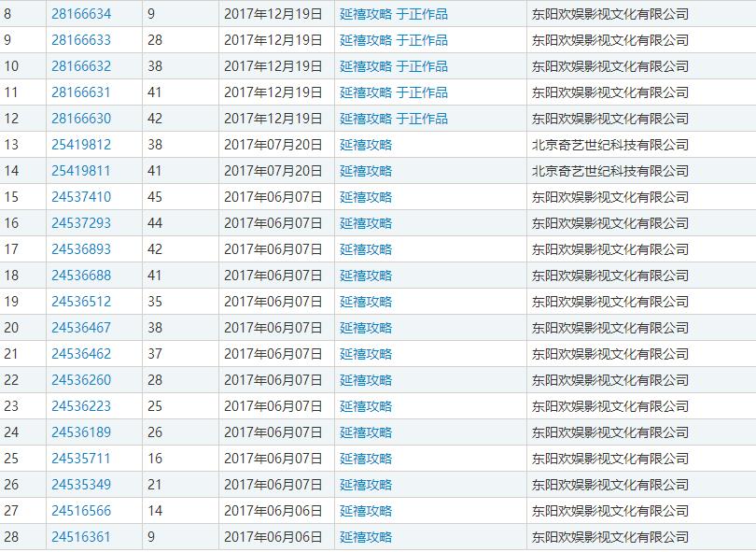Image resolution: width=756 pixels, height=552 pixels.
Task: Open 延禧攻略 trademark name in row 19
Action: (x=366, y=302)
